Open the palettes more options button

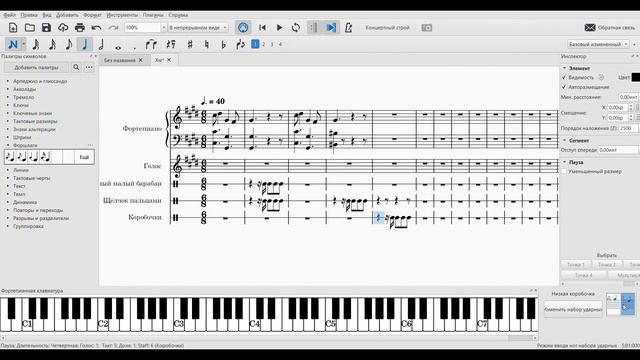[89, 67]
